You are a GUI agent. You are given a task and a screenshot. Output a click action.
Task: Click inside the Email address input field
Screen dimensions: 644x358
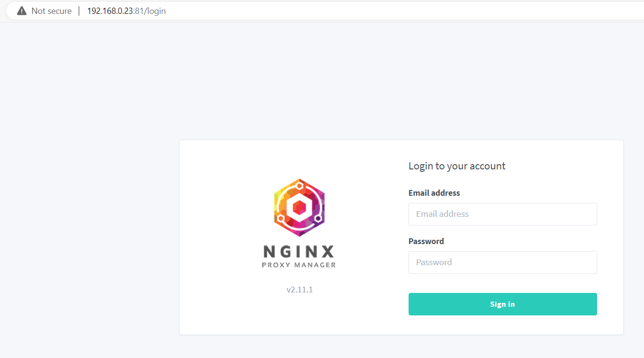(x=502, y=214)
